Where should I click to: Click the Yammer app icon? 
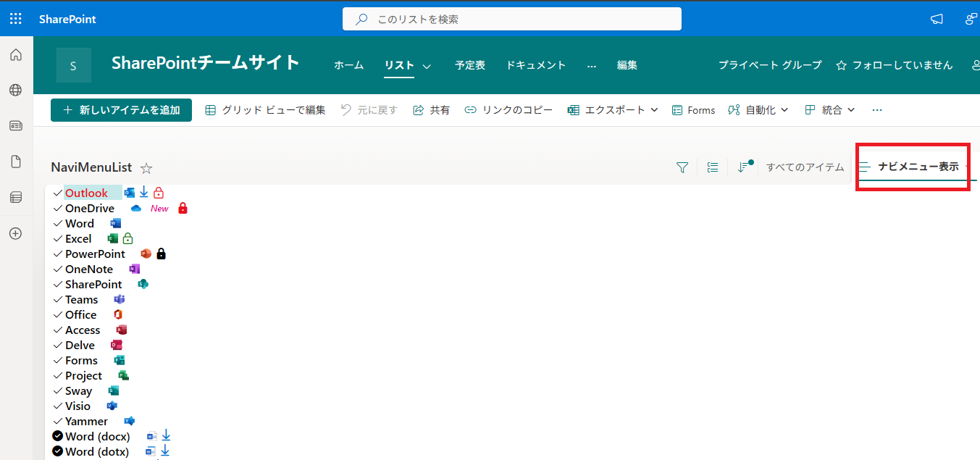tap(129, 421)
